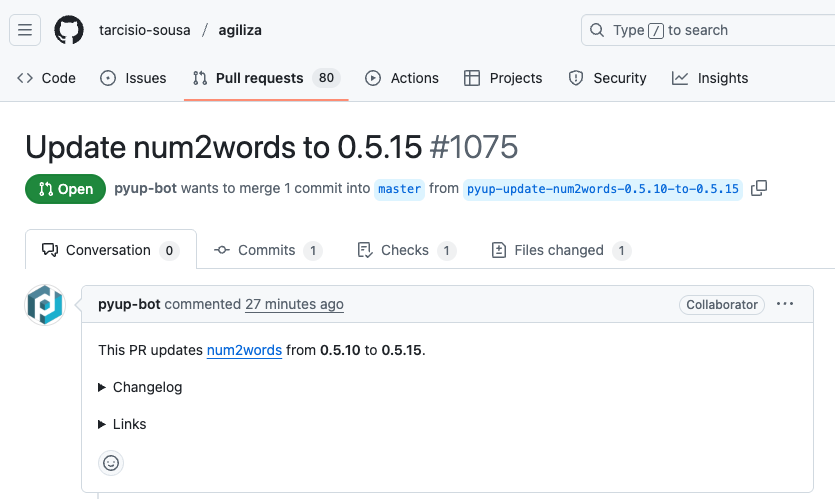Image resolution: width=835 pixels, height=499 pixels.
Task: Click the Commits tab commit icon
Action: point(222,250)
